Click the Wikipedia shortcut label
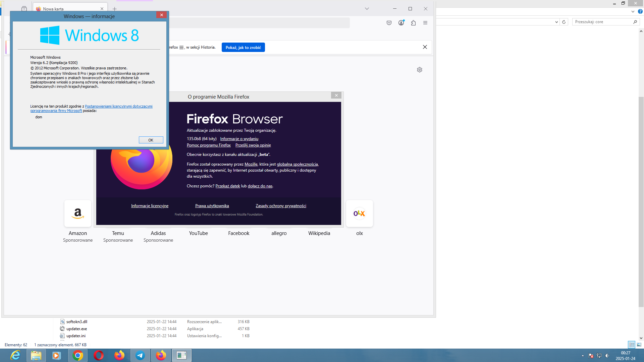The width and height of the screenshot is (644, 362). [x=319, y=233]
